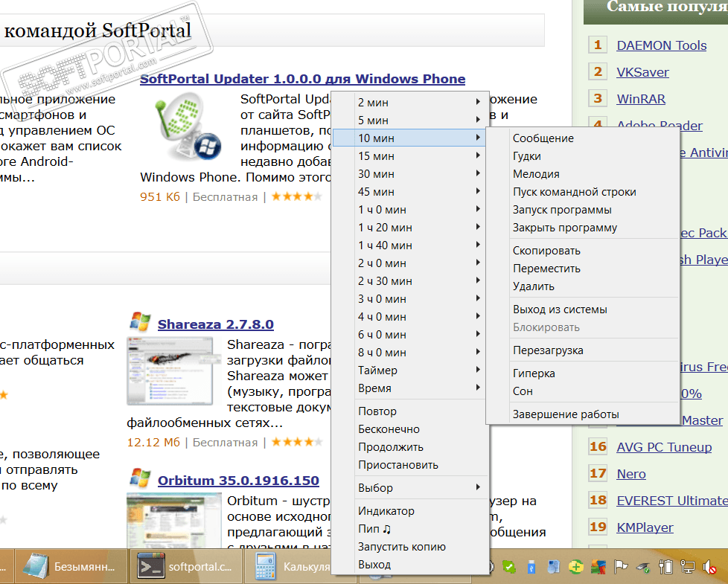Open the softportal.c... console in the taskbar
Screen dimensions: 728x584
pyautogui.click(x=185, y=566)
